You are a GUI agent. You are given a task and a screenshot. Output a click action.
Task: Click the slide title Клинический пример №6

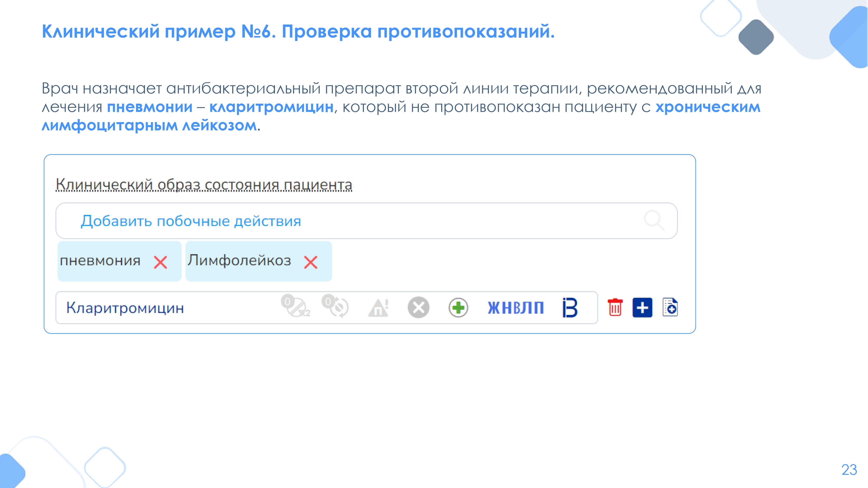point(298,32)
